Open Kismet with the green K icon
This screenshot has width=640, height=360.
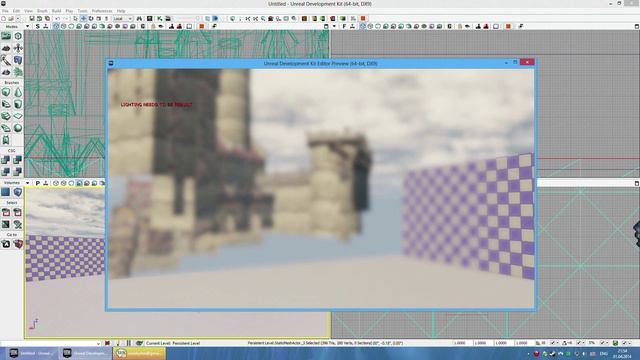pyautogui.click(x=160, y=18)
